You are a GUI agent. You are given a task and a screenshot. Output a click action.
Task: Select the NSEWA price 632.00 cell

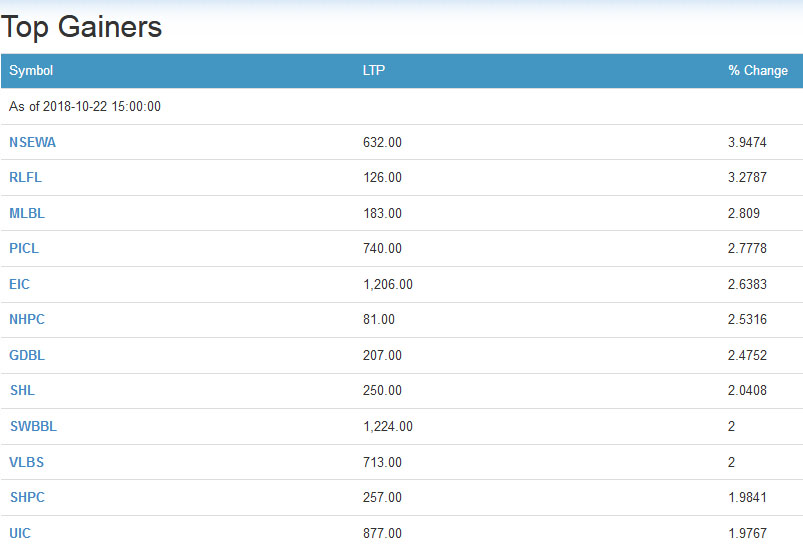pyautogui.click(x=383, y=142)
